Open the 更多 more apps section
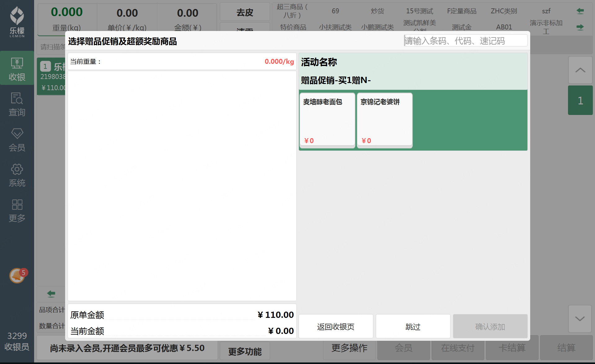 click(x=17, y=210)
